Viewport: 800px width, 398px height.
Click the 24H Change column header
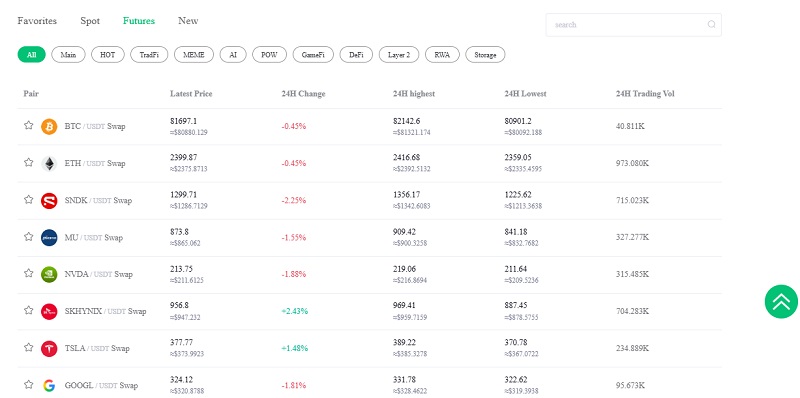coord(303,94)
